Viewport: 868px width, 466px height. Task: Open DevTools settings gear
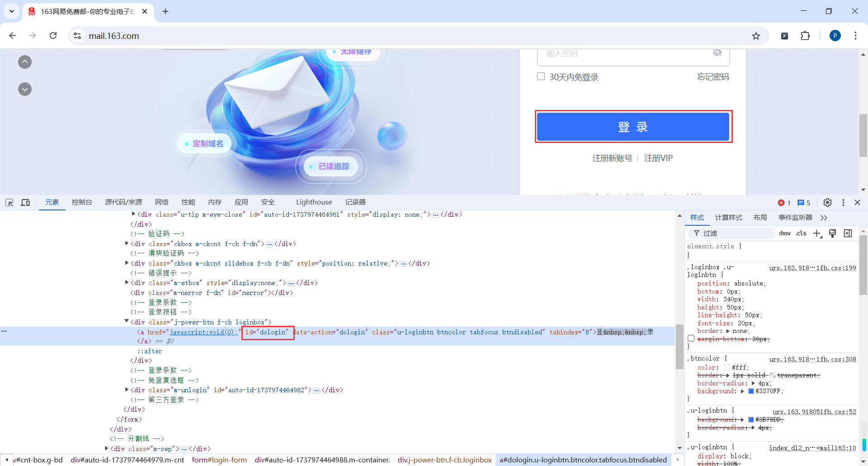click(x=827, y=202)
